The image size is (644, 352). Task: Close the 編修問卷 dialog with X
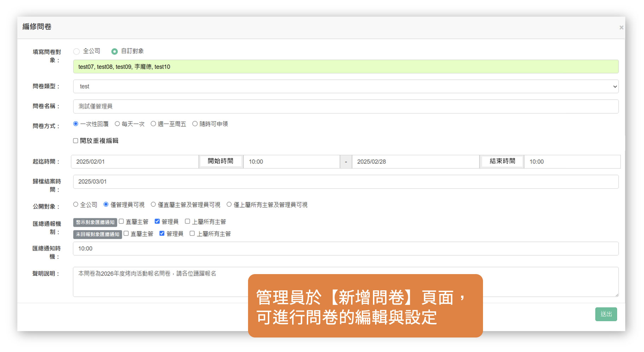click(621, 28)
